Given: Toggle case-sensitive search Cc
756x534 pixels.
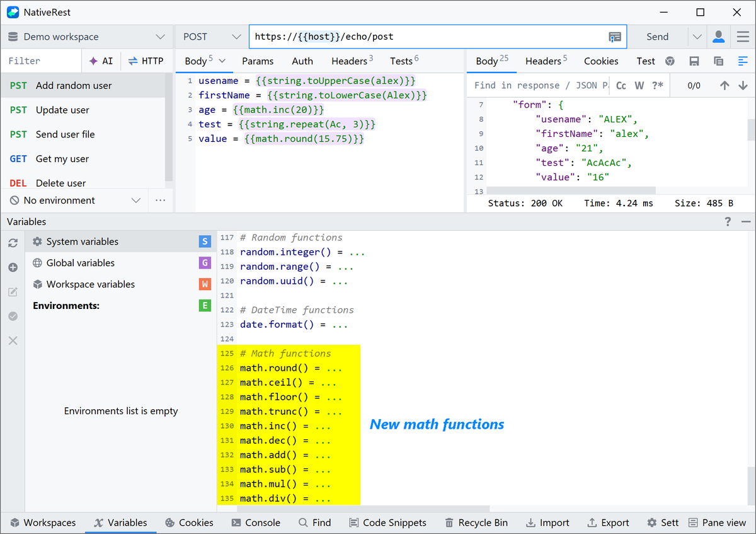Looking at the screenshot, I should click(x=621, y=86).
